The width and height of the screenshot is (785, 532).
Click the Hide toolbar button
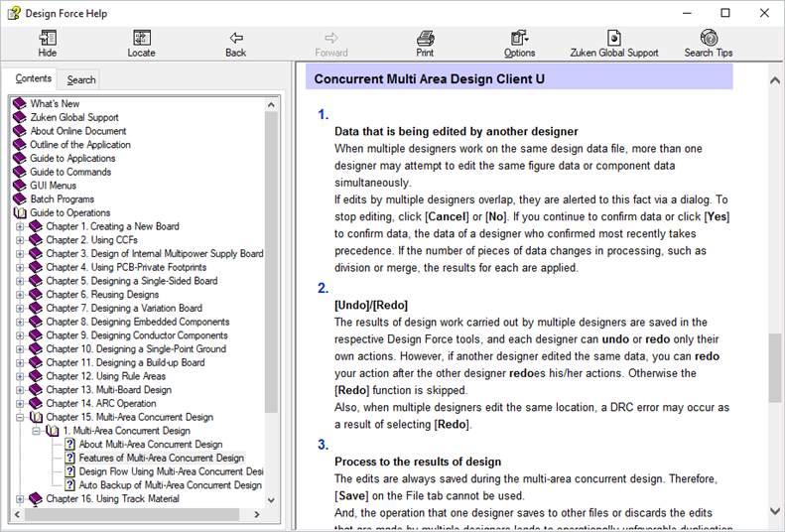coord(48,44)
